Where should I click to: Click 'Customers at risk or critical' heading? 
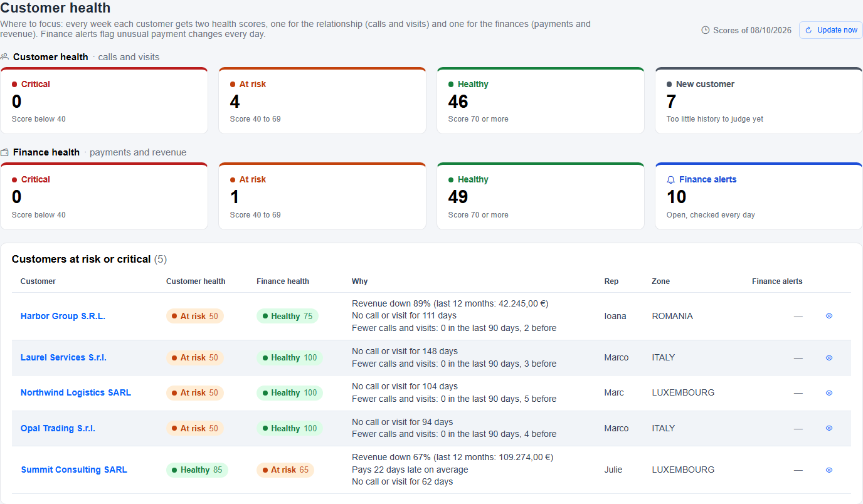(82, 259)
